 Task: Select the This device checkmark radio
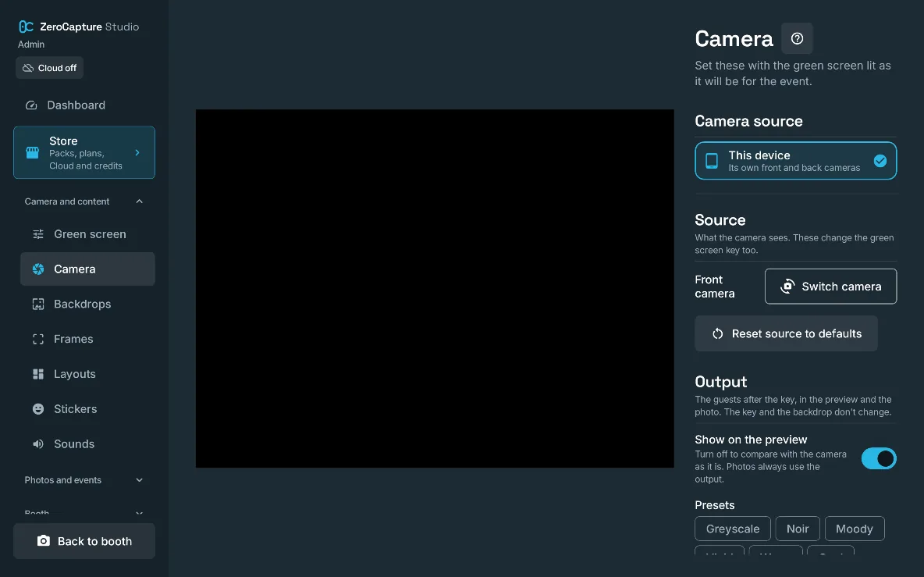tap(880, 160)
